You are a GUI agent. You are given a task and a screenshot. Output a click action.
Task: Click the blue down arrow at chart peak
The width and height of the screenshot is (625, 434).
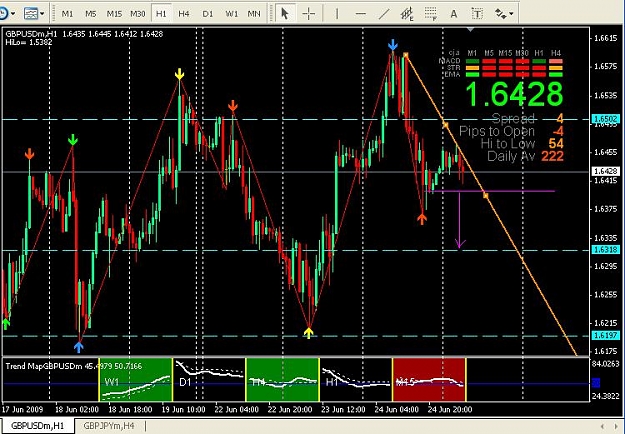coord(393,44)
